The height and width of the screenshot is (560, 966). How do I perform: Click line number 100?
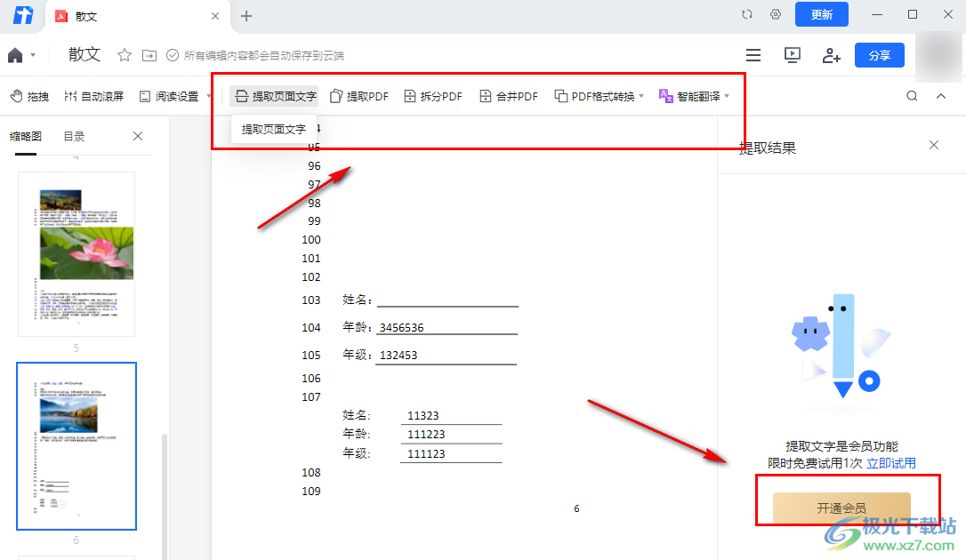pos(311,239)
